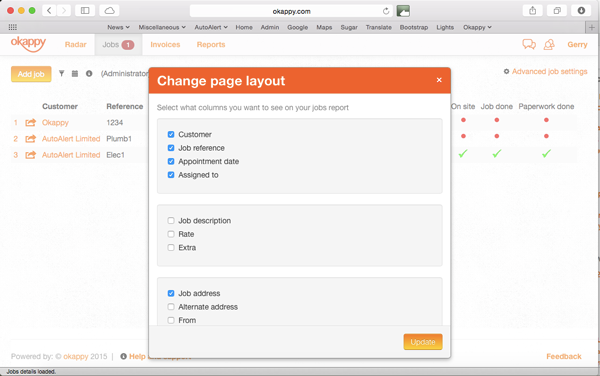Screen dimensions: 600x376
Task: Reload the page with the refresh icon
Action: [386, 11]
